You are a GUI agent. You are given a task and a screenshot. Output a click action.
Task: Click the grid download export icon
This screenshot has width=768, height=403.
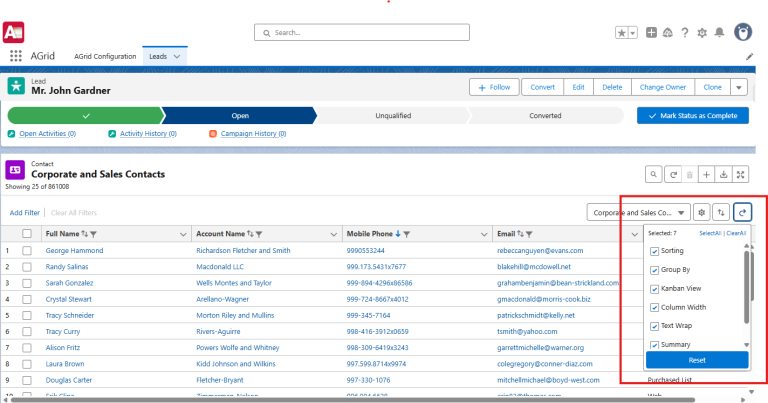(x=723, y=174)
